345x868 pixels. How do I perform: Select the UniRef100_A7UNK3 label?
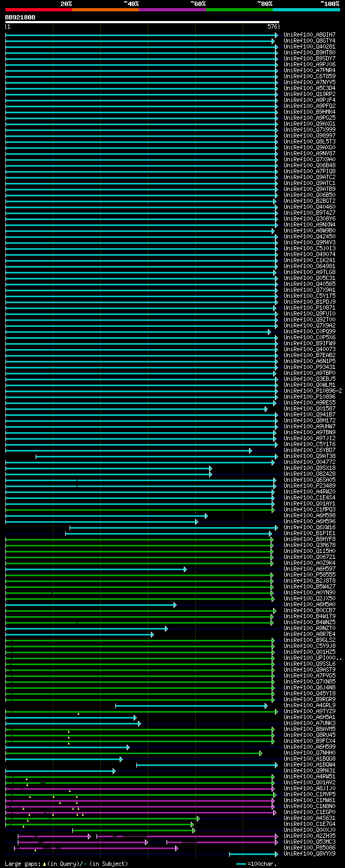(x=309, y=723)
